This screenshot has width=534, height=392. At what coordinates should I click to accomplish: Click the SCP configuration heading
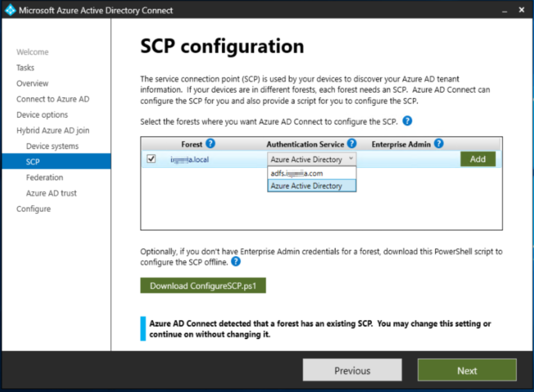point(222,46)
